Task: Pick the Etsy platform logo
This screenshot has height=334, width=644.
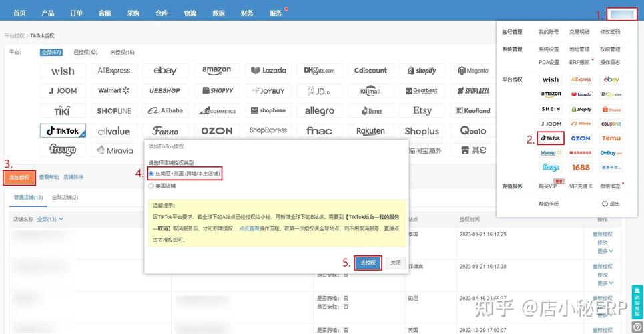Action: coord(422,111)
